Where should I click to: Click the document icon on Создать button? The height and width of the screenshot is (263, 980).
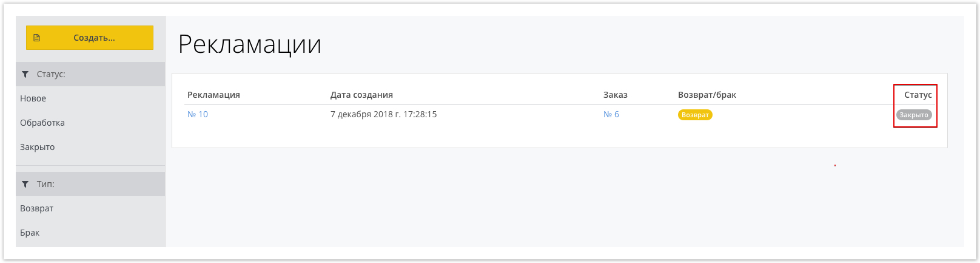(36, 38)
